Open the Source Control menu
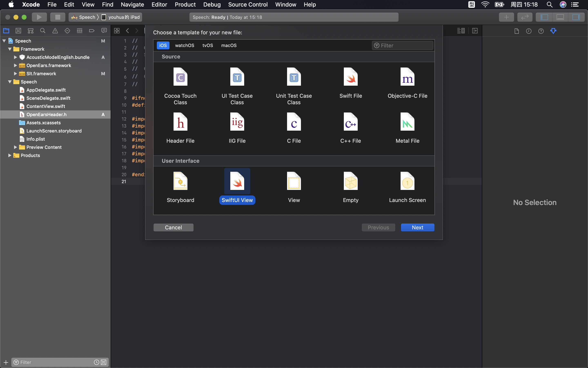588x368 pixels. [248, 5]
